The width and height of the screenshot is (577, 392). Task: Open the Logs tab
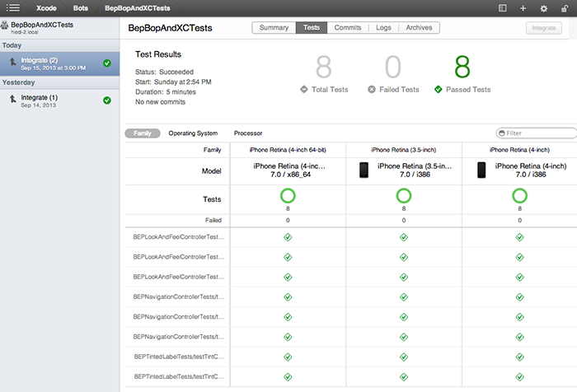pyautogui.click(x=383, y=27)
